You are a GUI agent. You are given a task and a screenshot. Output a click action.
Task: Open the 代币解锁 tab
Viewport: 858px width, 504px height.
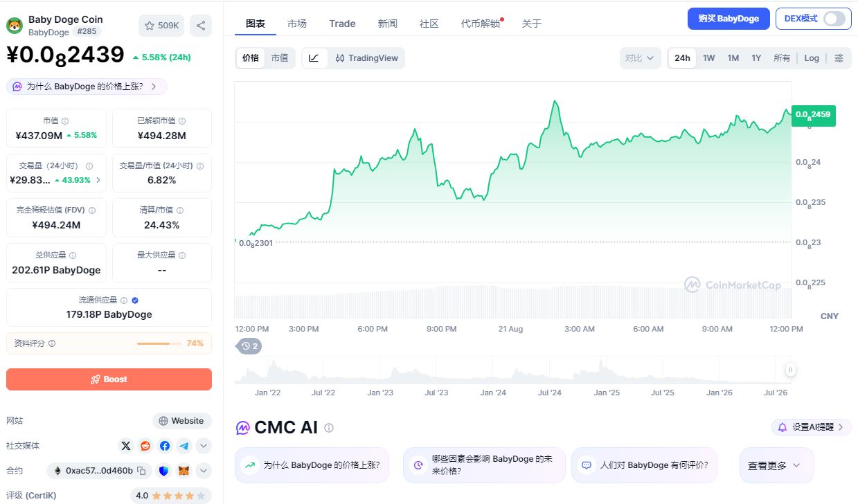coord(481,24)
